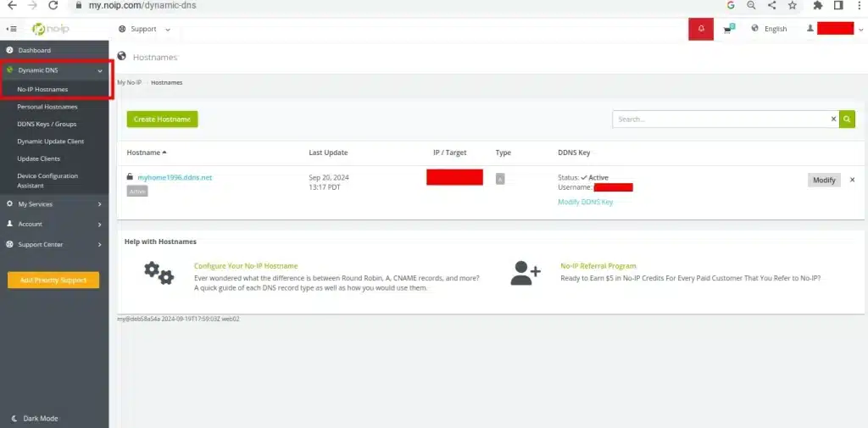Select DDNS Keys / Groups menu item

click(47, 124)
